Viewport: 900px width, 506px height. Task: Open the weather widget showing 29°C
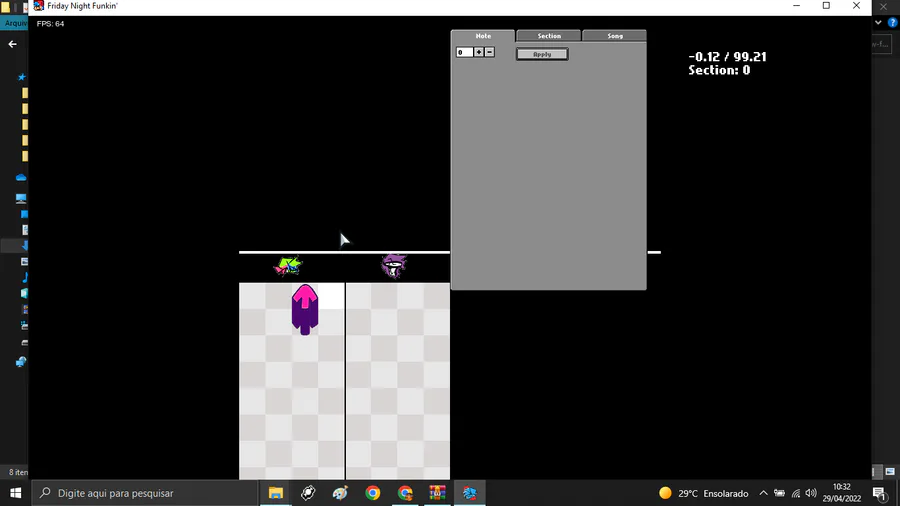pyautogui.click(x=704, y=493)
